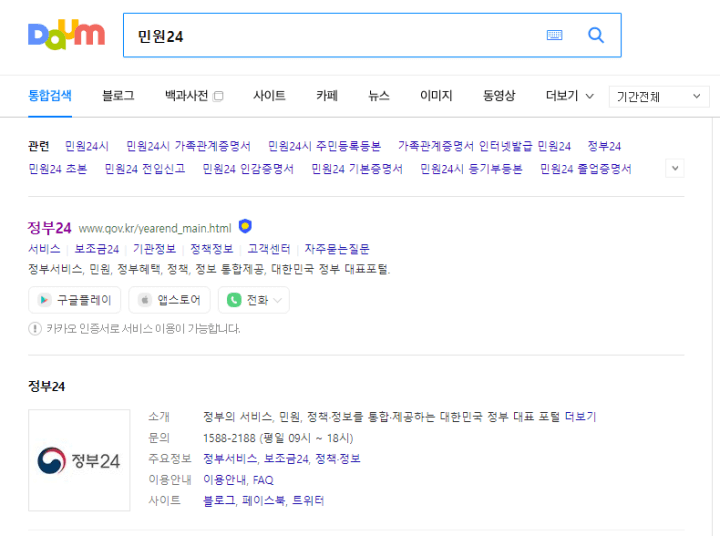Click the Daum logo
720x536 pixels.
click(67, 34)
